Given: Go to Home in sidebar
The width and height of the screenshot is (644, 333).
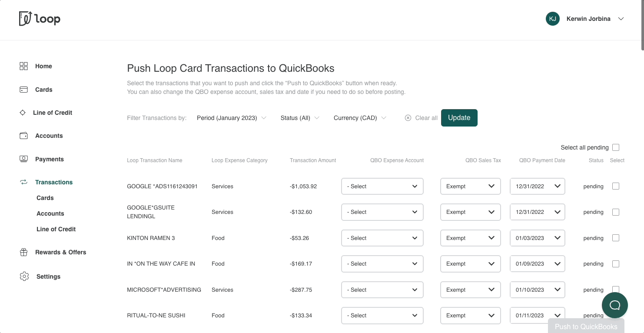Looking at the screenshot, I should tap(43, 66).
